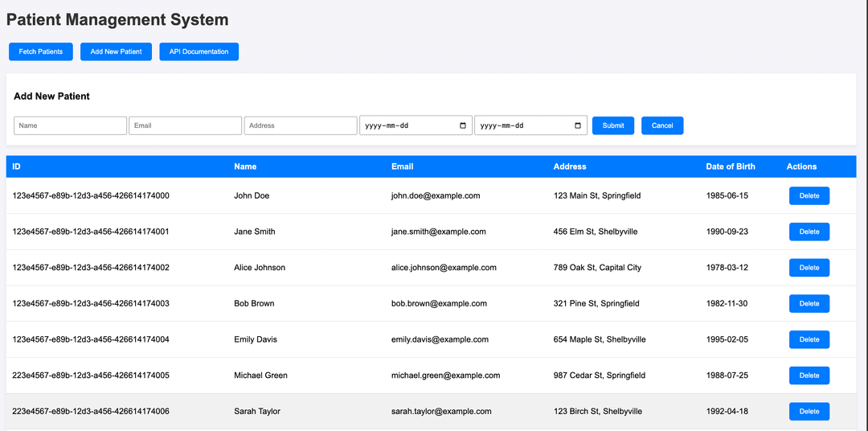This screenshot has height=431, width=868.
Task: Click ID ending in 426614174005
Action: 91,376
